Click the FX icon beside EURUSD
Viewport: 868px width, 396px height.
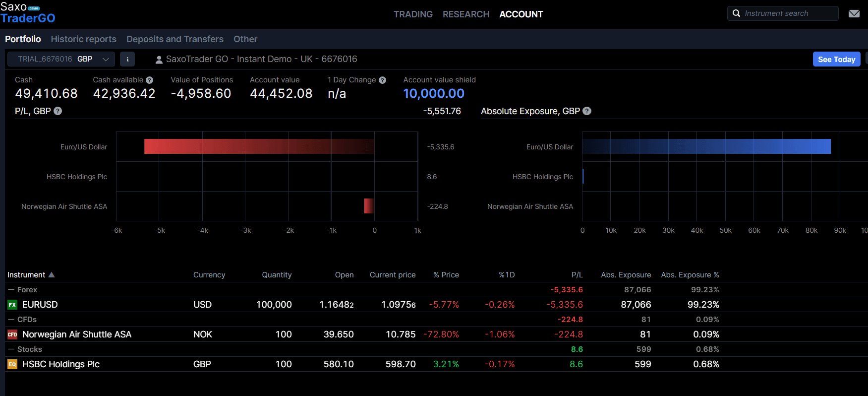[x=12, y=305]
